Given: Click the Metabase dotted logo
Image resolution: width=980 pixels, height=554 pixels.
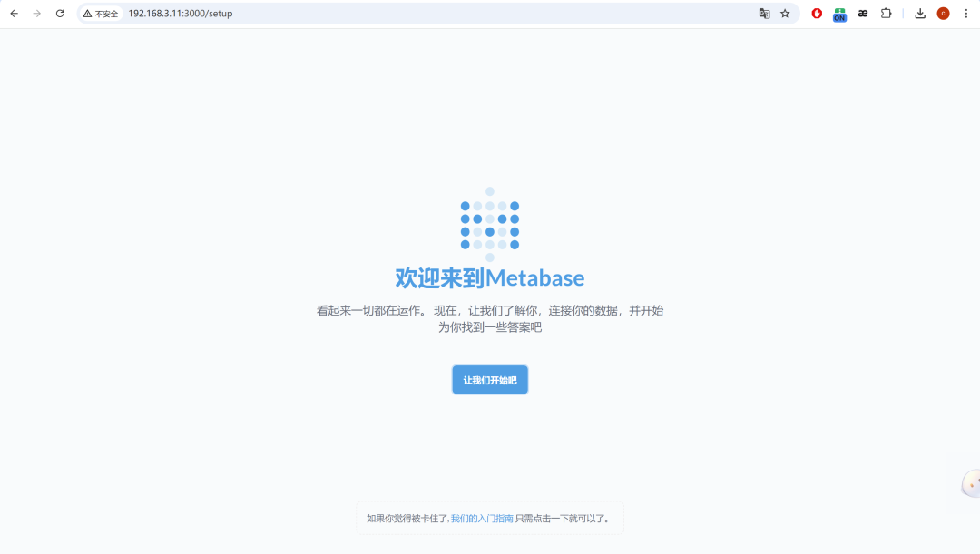Looking at the screenshot, I should pos(490,224).
